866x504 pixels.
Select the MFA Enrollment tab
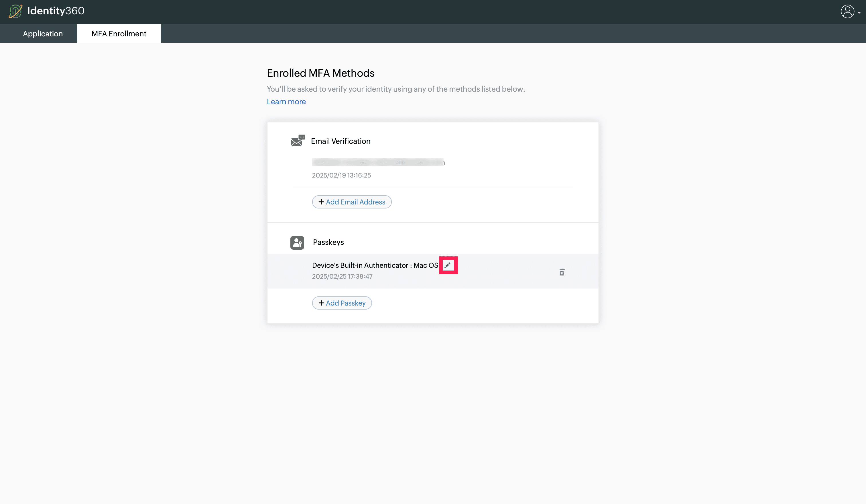pos(119,34)
